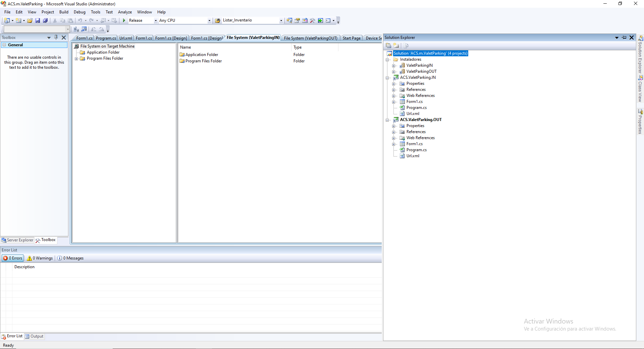Image resolution: width=644 pixels, height=349 pixels.
Task: Click Add New Solution Folder icon
Action: pos(396,46)
